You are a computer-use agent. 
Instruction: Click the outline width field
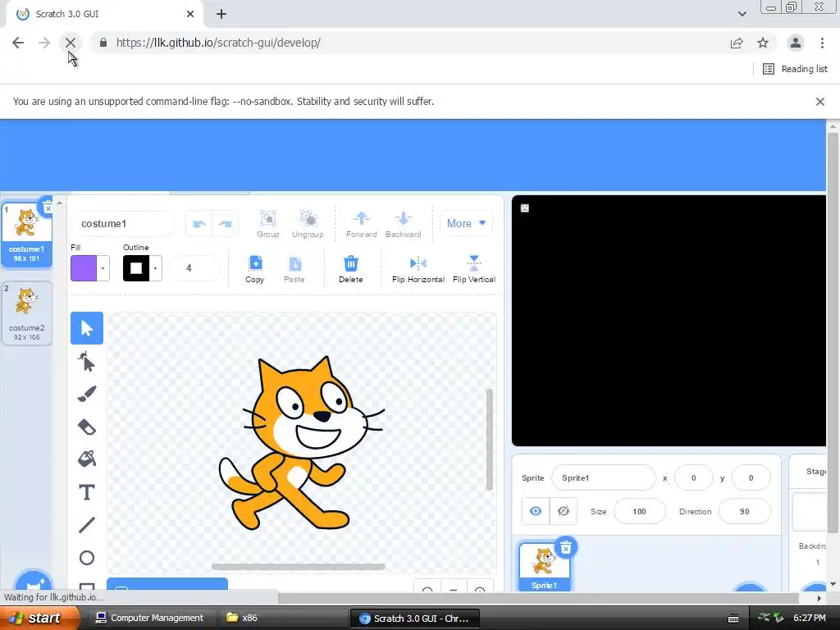pyautogui.click(x=195, y=268)
